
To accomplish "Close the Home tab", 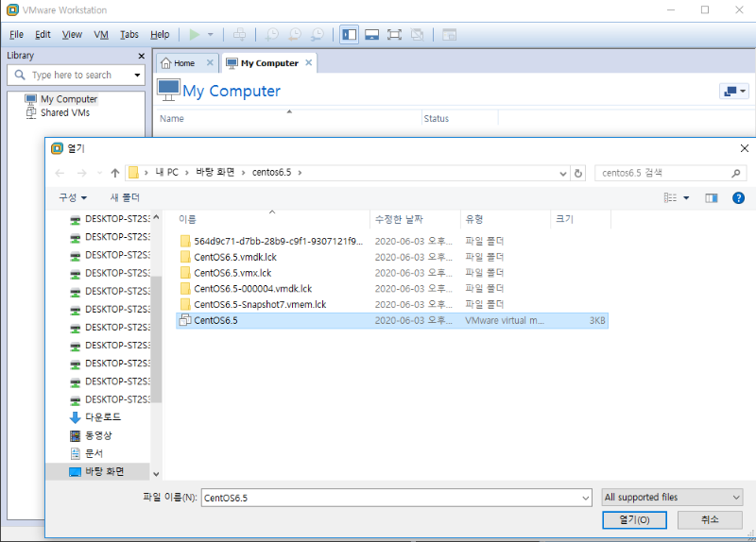I will click(210, 62).
